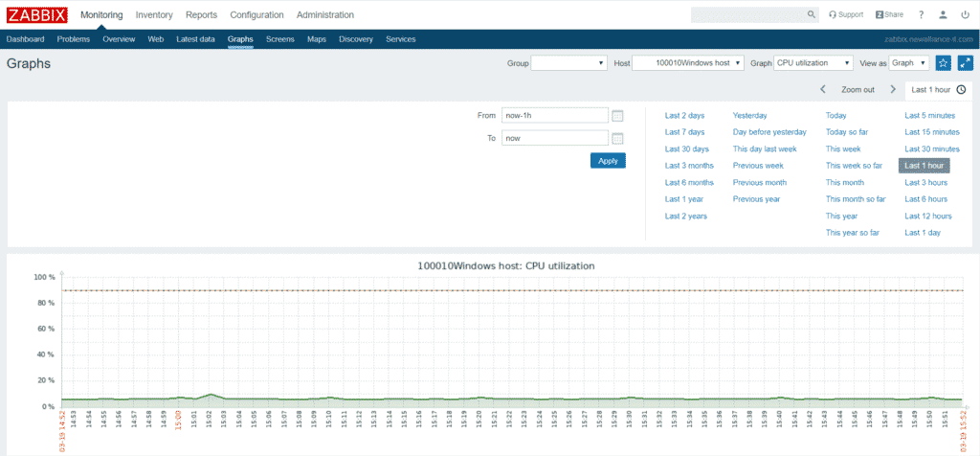Click the From input field
This screenshot has height=456, width=980.
[554, 116]
